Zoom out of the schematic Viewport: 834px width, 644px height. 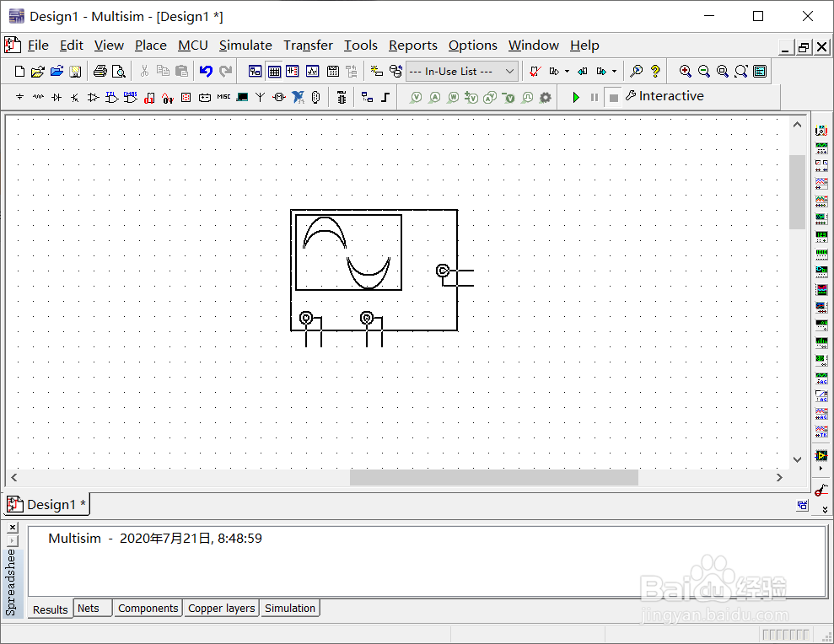point(704,72)
